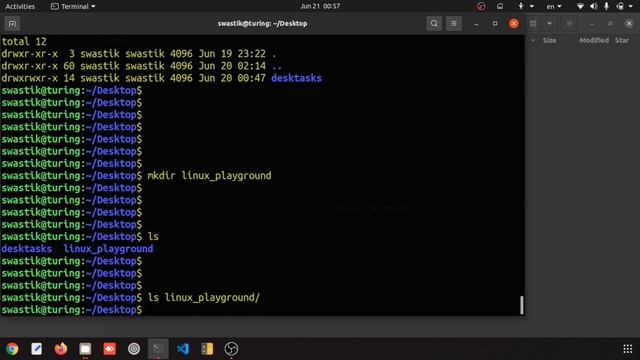Open the clock showing Jun 21 00:57
Screen dimensions: 640x360
320,6
